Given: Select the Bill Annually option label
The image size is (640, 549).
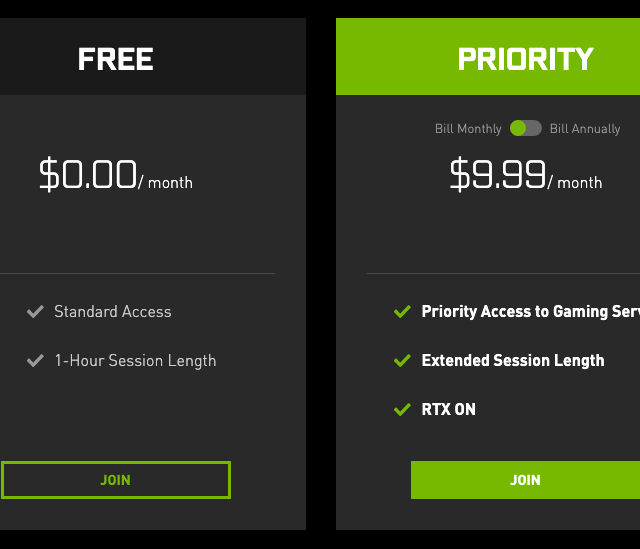Looking at the screenshot, I should [x=585, y=129].
